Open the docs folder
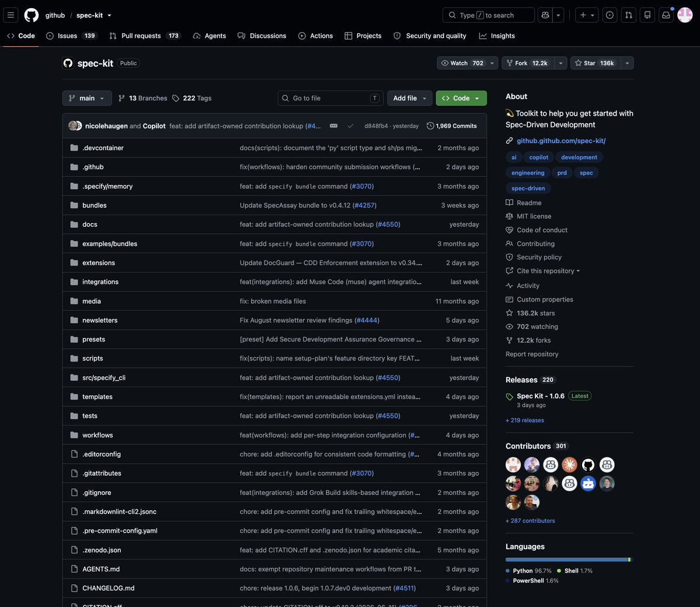The height and width of the screenshot is (607, 700). coord(90,225)
